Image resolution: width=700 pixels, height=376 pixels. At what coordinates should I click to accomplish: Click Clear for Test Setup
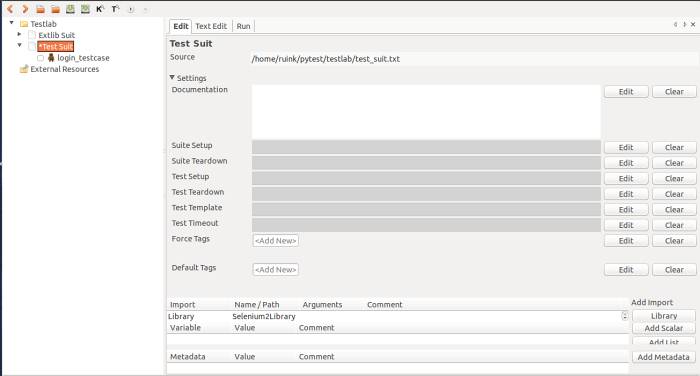click(x=674, y=179)
